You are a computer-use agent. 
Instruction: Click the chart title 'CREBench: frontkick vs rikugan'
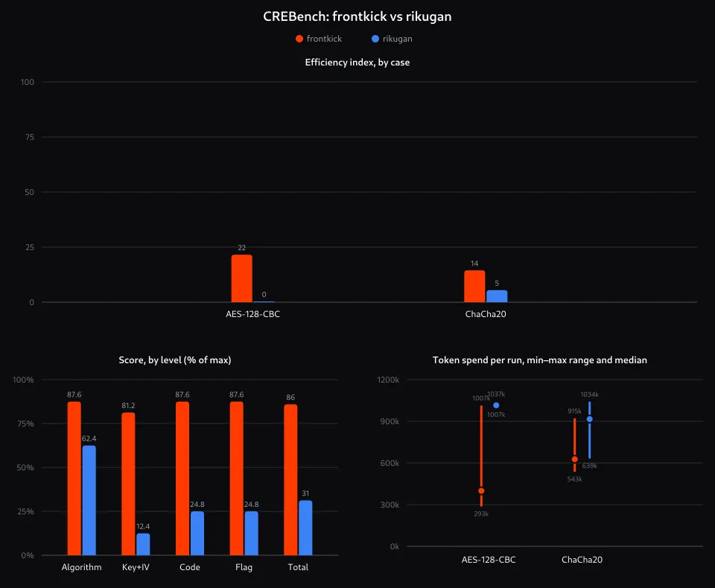(x=357, y=16)
